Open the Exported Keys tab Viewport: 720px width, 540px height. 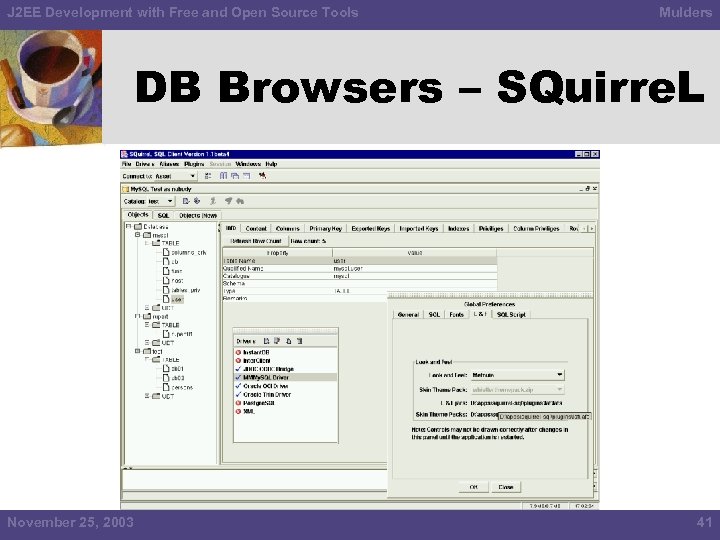pyautogui.click(x=371, y=228)
